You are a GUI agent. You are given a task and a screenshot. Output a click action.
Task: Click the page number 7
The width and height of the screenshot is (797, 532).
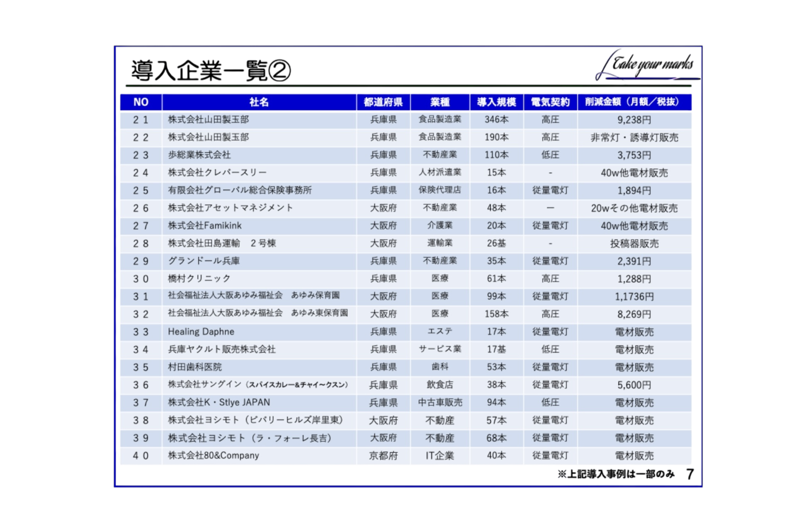pyautogui.click(x=689, y=475)
